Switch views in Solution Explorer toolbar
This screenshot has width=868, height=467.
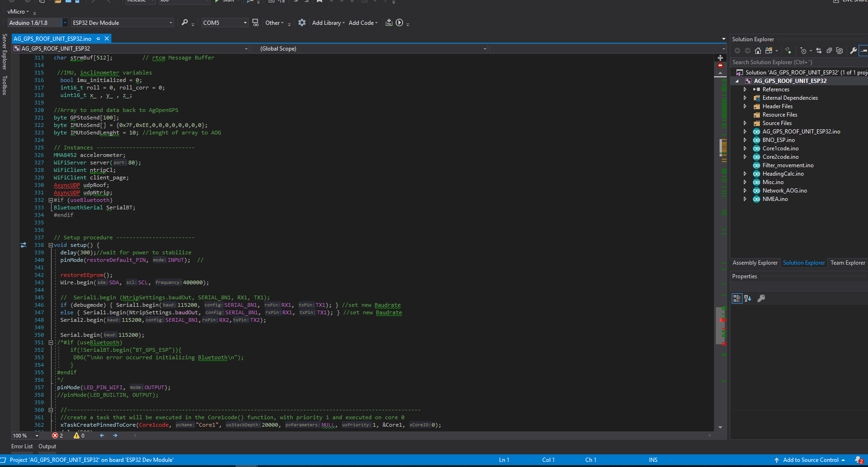pyautogui.click(x=769, y=51)
